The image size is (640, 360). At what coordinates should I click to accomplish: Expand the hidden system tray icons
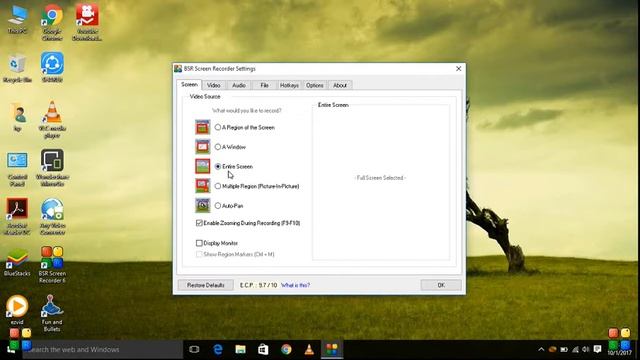click(x=541, y=349)
